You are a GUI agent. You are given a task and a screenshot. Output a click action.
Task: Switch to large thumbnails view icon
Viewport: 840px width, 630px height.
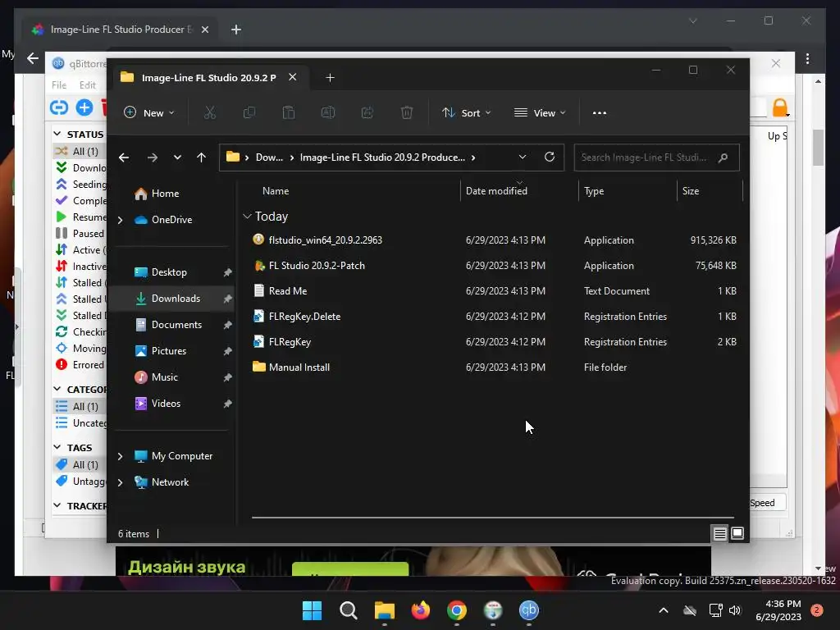click(737, 533)
